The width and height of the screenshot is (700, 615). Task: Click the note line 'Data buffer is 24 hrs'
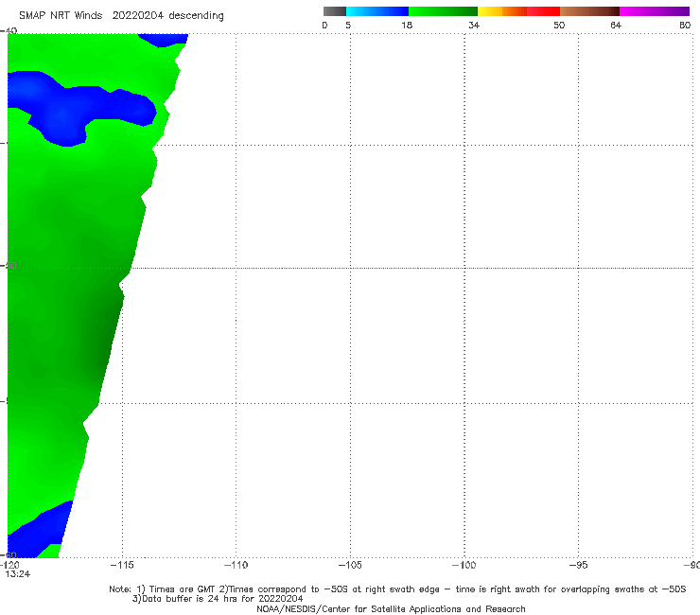pos(218,599)
